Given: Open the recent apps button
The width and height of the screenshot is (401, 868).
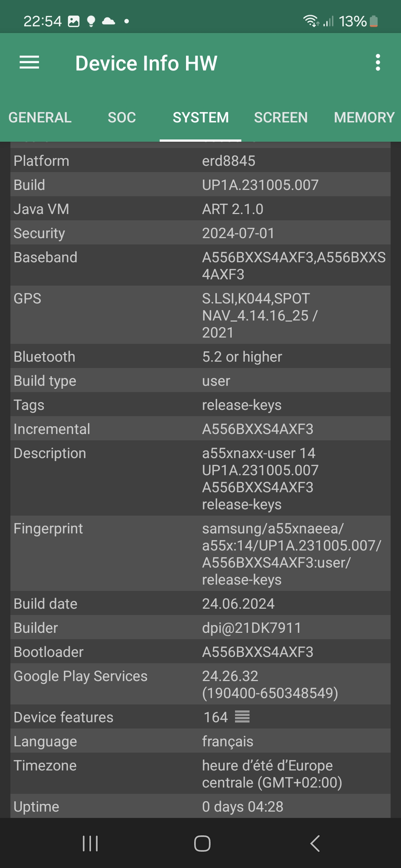Looking at the screenshot, I should tap(90, 844).
